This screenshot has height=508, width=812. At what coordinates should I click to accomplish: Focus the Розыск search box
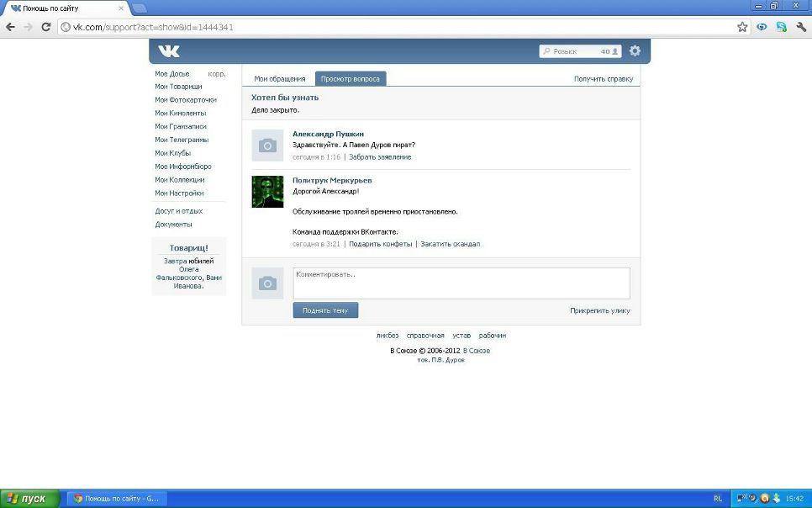(x=573, y=51)
